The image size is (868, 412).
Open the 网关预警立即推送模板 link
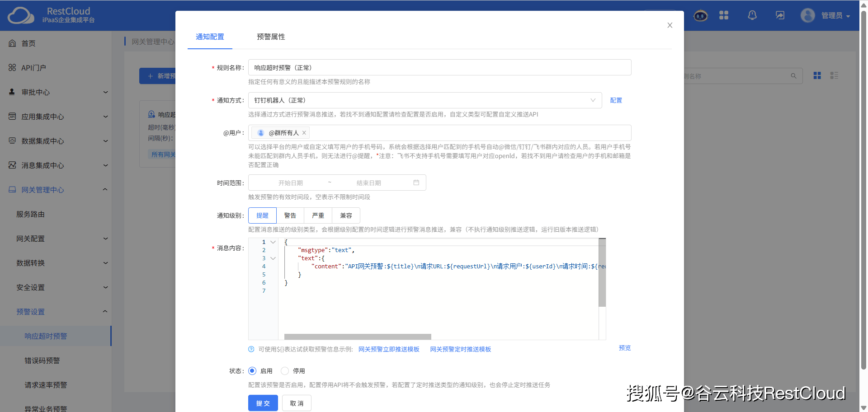pyautogui.click(x=388, y=349)
